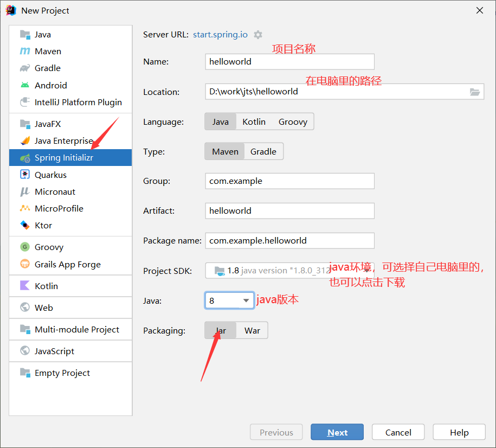Click the Help button

459,432
